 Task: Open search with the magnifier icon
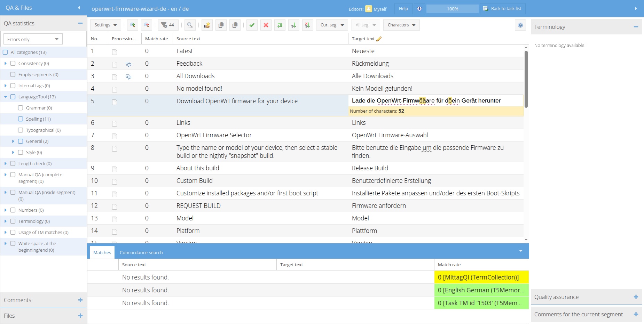[190, 25]
